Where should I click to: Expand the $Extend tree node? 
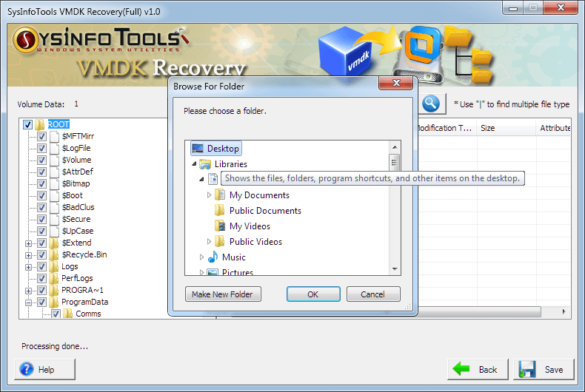point(29,243)
